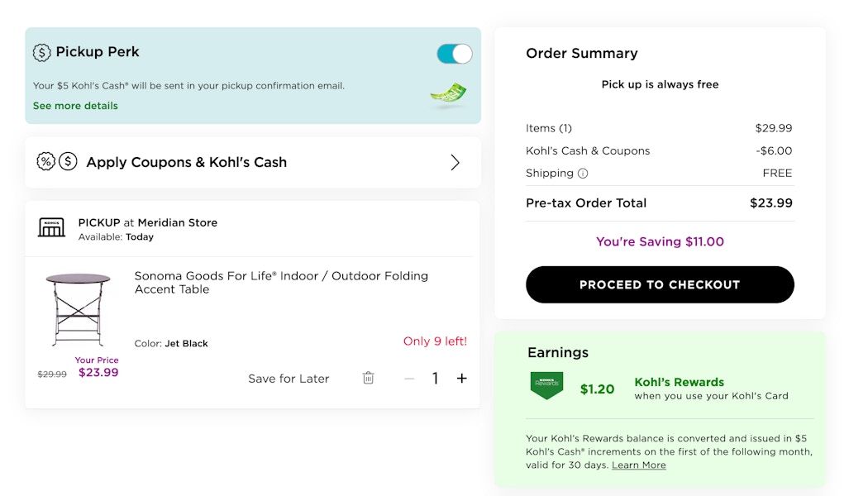Image resolution: width=868 pixels, height=496 pixels.
Task: Expand Apply Coupons & Kohl's Cash chevron
Action: (x=455, y=162)
